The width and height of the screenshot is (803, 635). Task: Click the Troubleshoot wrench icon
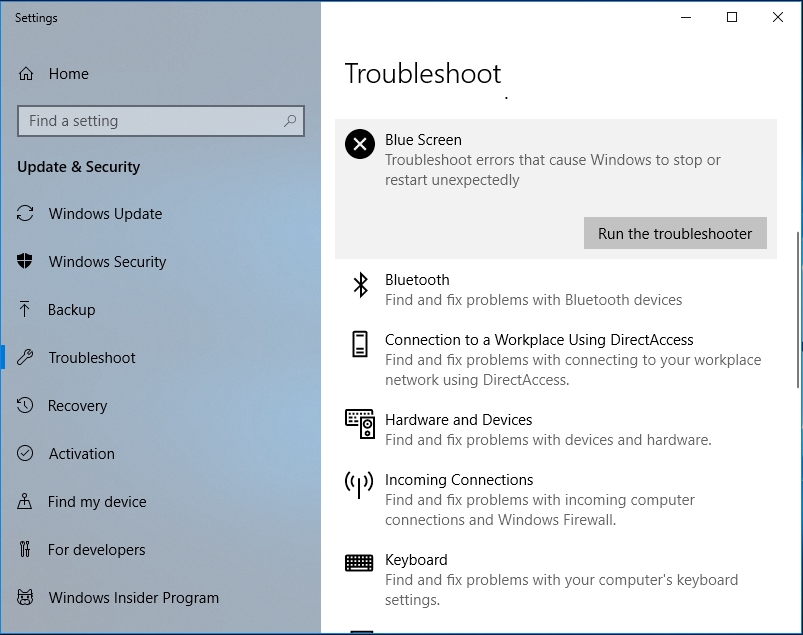[x=25, y=357]
